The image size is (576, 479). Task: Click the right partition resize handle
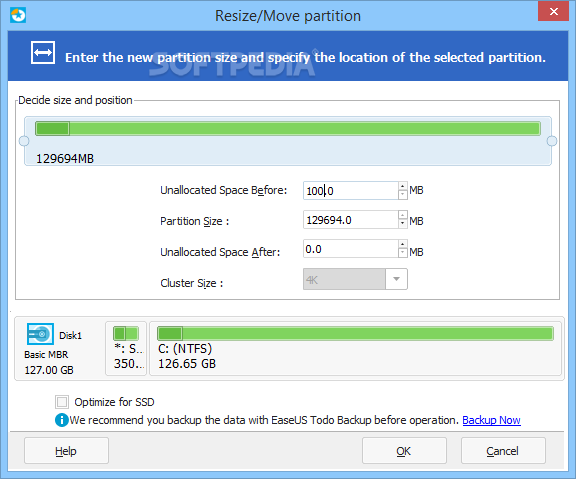click(x=552, y=141)
